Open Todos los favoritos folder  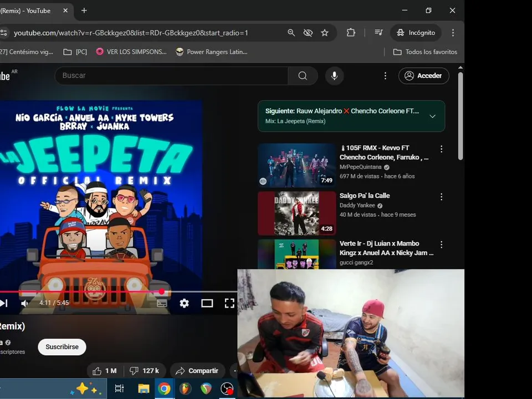425,52
